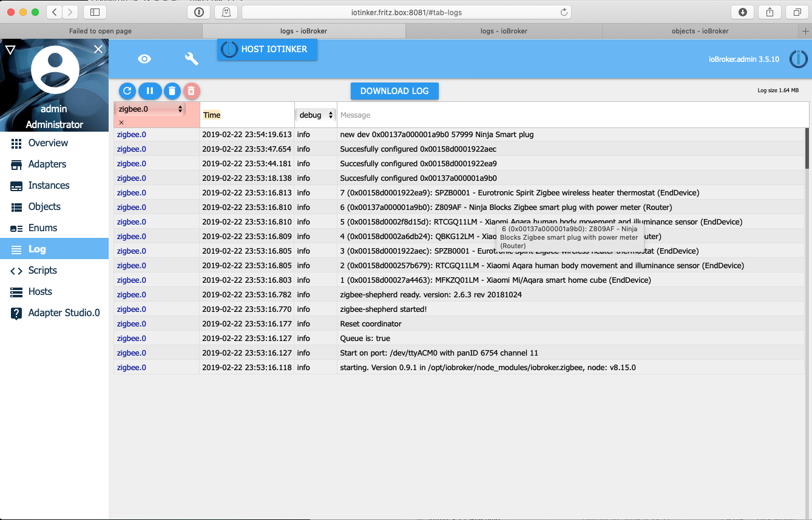Click the Safari downloads icon in the browser toolbar
Screen dimensions: 812x520
pyautogui.click(x=742, y=12)
